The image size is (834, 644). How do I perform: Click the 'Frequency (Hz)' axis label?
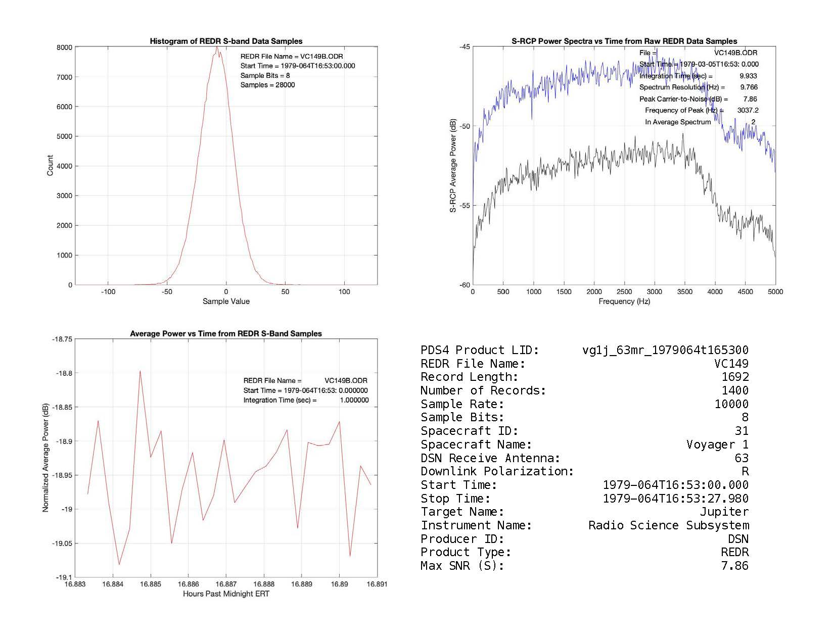pos(624,302)
